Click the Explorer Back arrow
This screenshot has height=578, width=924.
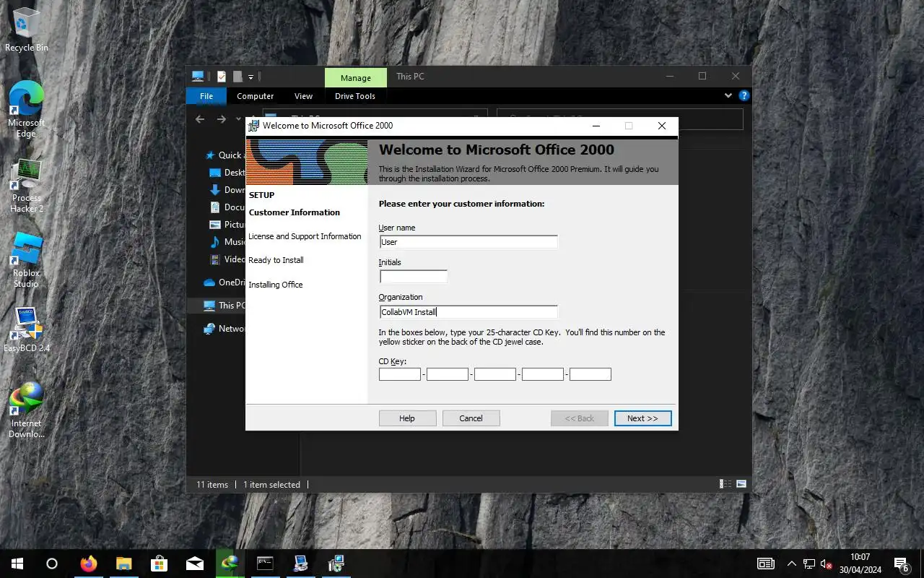200,119
